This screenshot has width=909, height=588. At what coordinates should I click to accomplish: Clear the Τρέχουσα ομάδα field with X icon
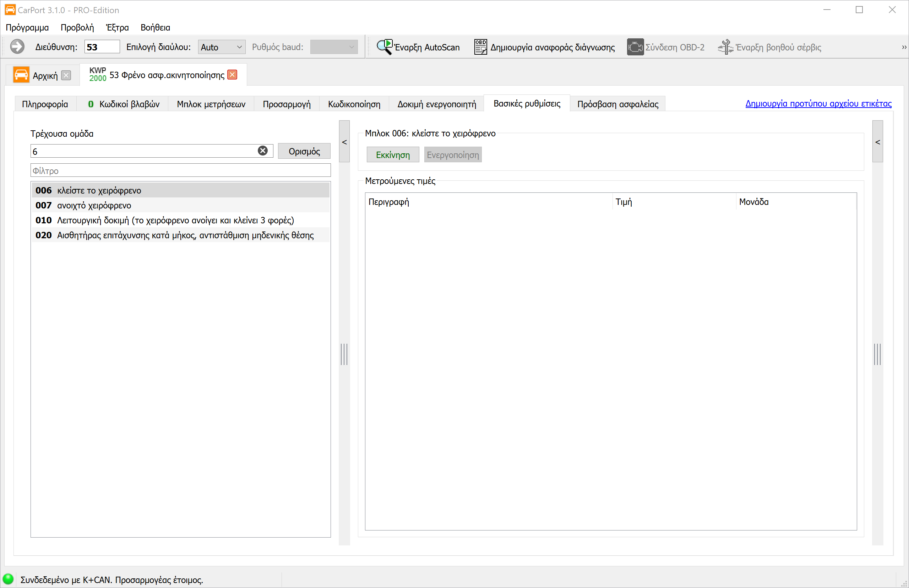[263, 151]
